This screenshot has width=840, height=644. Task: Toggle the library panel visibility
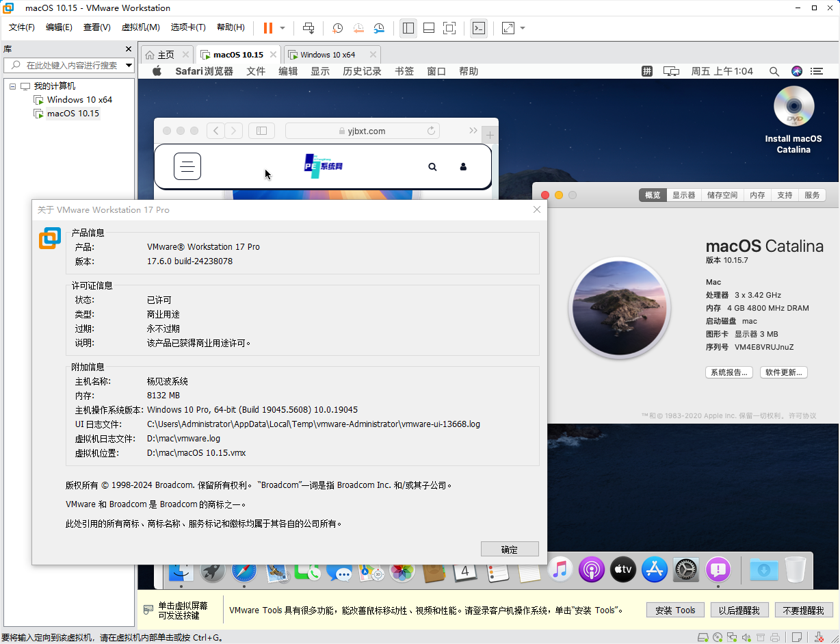(408, 28)
